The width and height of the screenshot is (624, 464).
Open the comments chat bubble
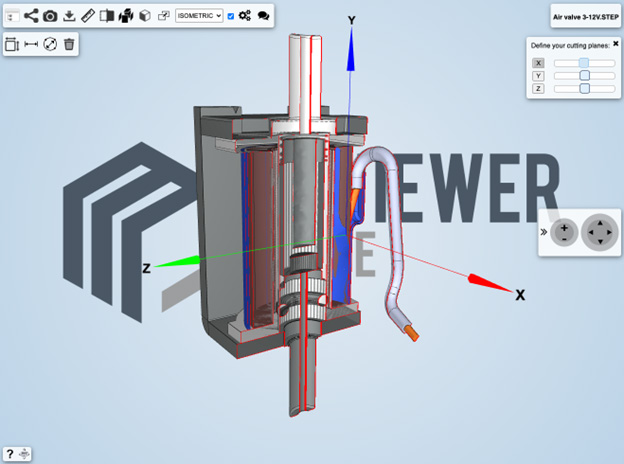[x=263, y=16]
